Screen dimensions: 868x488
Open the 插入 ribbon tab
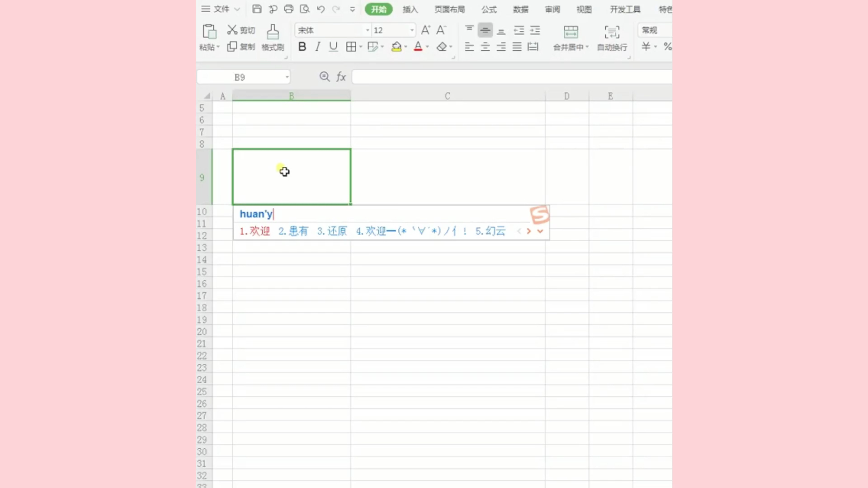click(x=410, y=9)
